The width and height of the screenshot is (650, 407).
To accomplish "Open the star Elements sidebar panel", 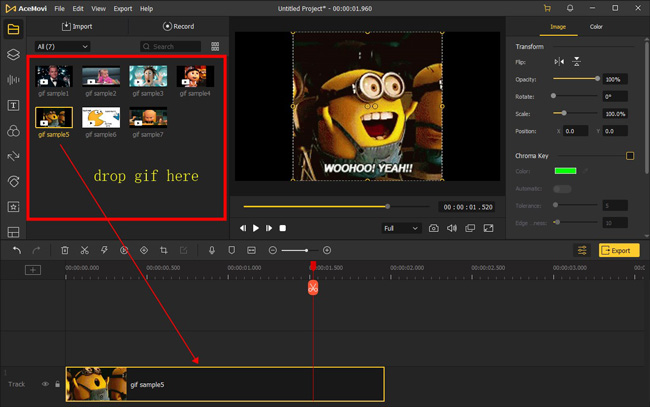I will (13, 206).
